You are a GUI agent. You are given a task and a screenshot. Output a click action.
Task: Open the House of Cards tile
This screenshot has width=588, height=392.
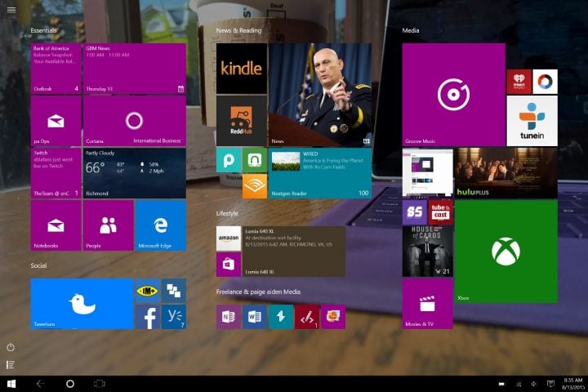(x=427, y=252)
